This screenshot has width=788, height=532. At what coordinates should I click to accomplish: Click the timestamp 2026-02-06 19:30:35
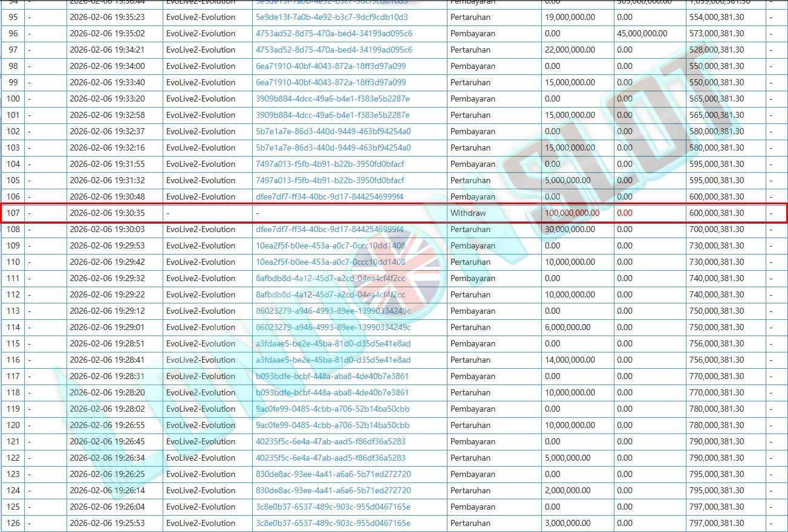tap(107, 213)
